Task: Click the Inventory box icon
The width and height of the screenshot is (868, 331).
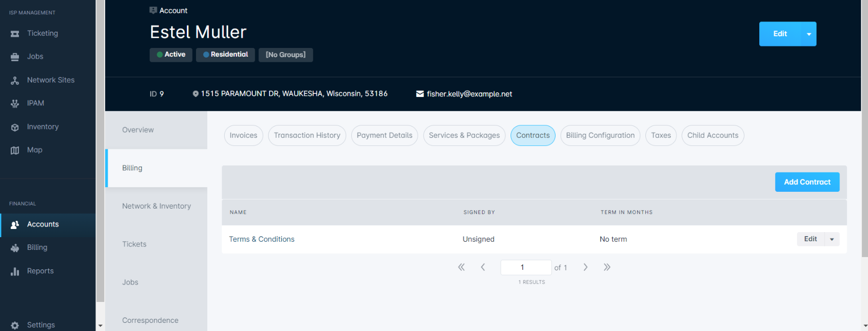Action: (15, 127)
